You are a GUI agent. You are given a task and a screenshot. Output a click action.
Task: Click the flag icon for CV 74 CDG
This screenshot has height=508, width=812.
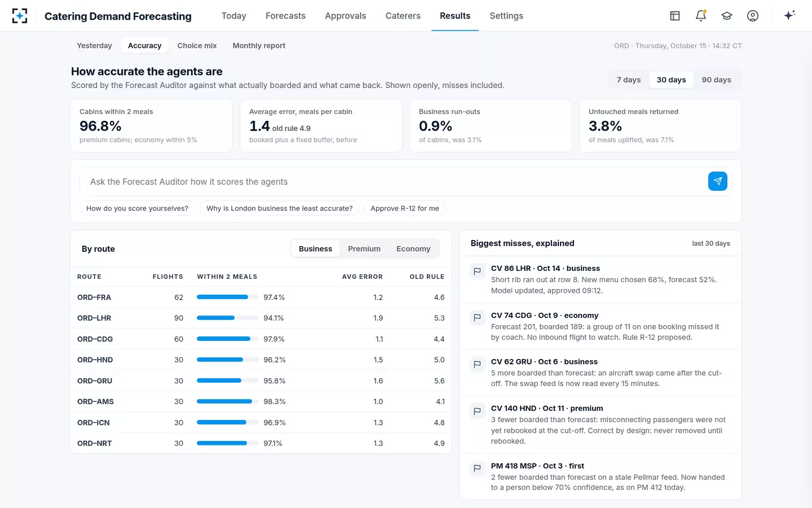tap(477, 318)
